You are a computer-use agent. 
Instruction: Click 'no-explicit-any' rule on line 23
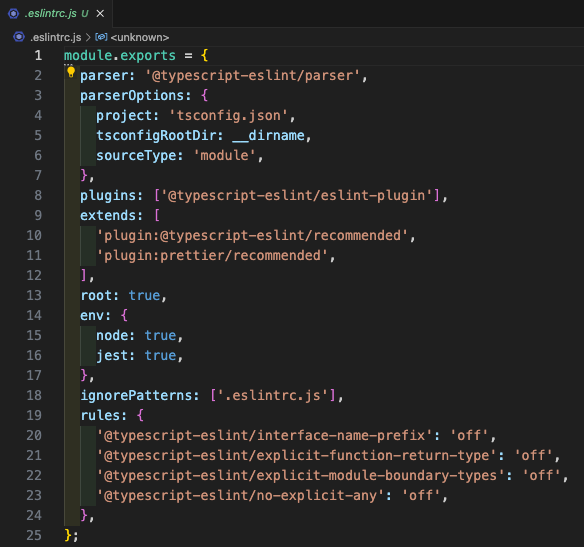pyautogui.click(x=240, y=495)
